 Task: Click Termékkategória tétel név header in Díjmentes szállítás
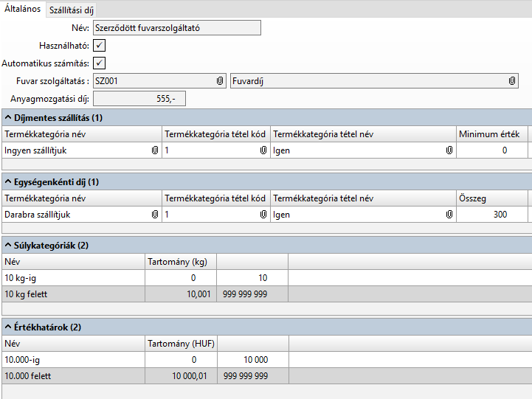pos(363,134)
